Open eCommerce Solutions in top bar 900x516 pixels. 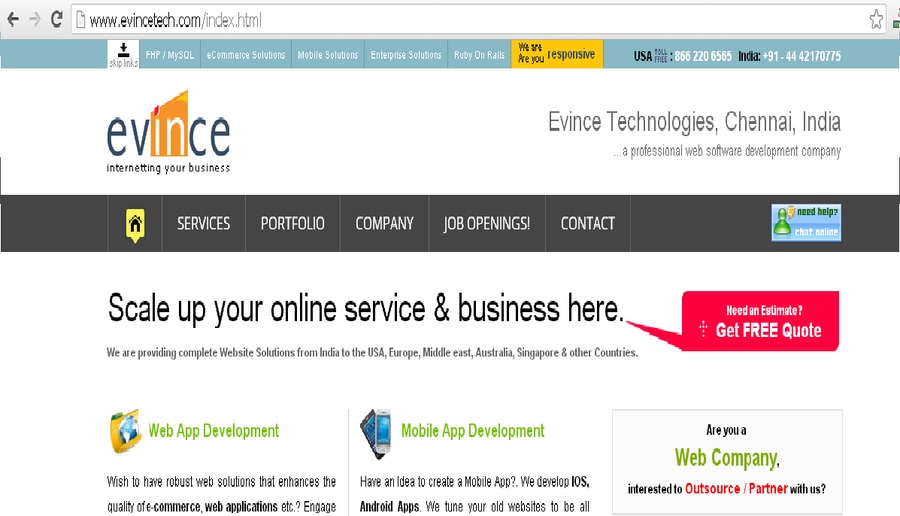246,55
